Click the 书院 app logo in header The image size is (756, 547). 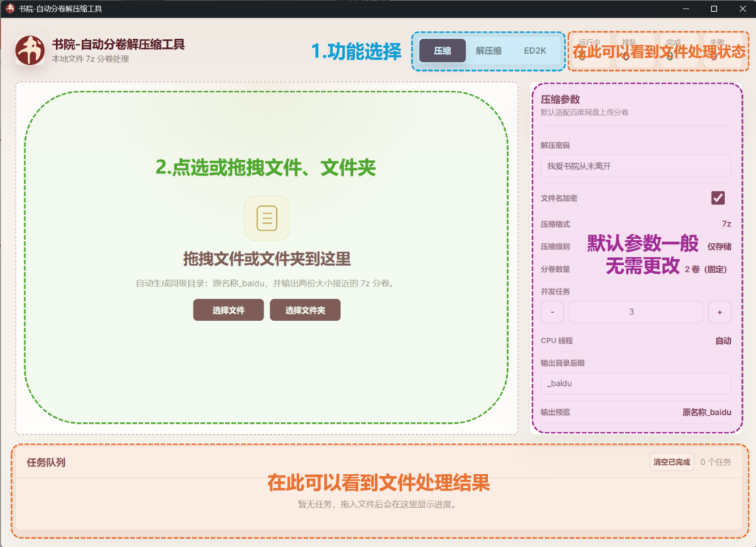30,50
